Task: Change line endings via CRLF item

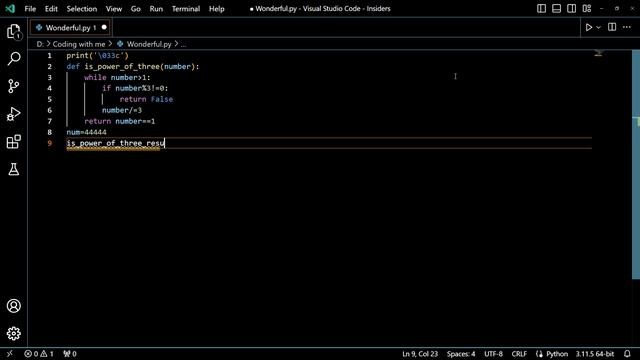Action: click(x=519, y=353)
